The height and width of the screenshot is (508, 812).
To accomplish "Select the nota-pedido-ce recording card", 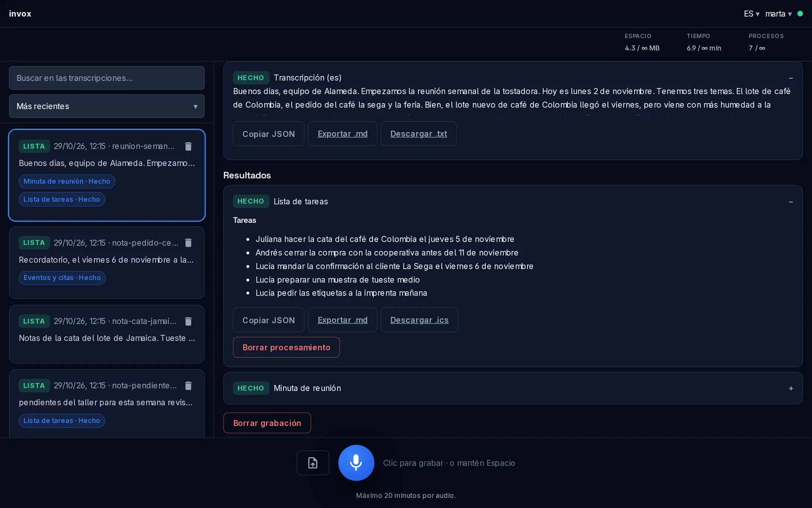I will pyautogui.click(x=107, y=263).
